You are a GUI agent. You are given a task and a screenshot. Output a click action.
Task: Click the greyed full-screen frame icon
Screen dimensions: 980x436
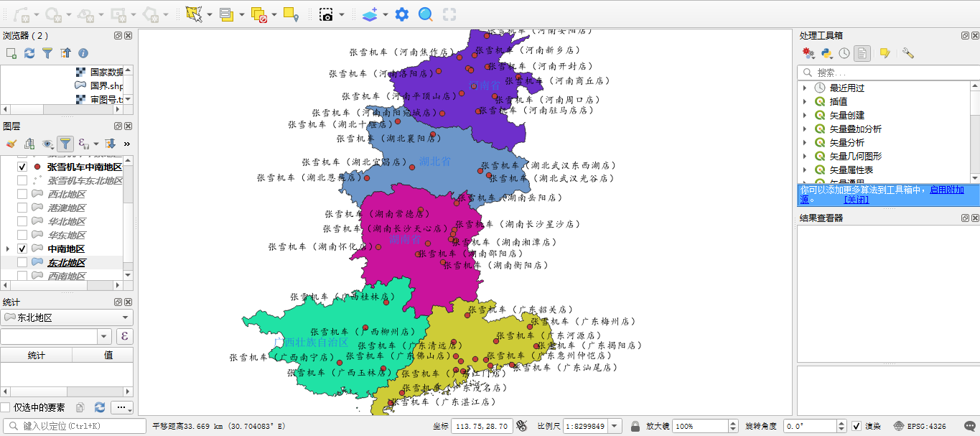point(449,14)
